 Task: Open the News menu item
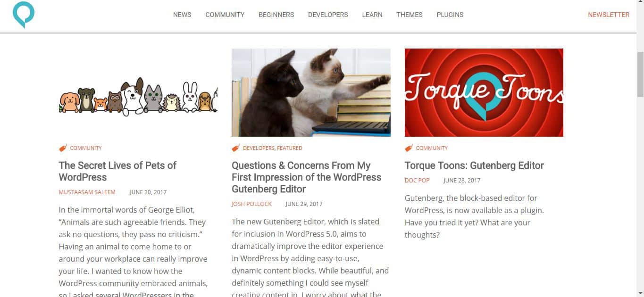click(182, 15)
